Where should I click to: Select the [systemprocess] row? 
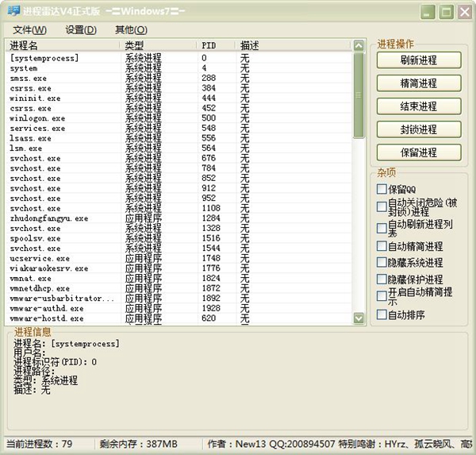point(178,58)
